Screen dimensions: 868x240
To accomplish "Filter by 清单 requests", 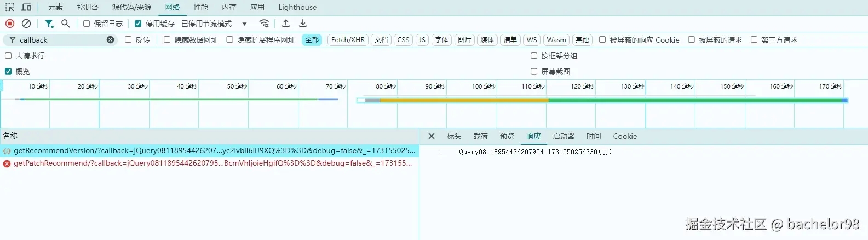I will pos(510,40).
